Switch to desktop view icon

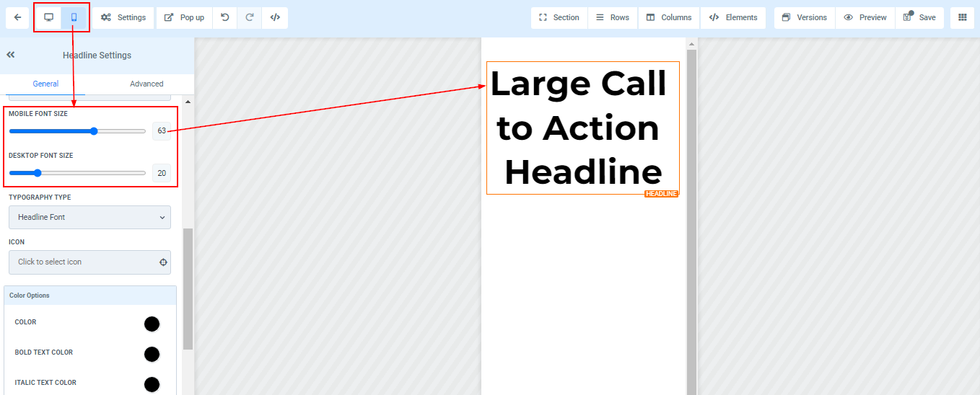click(x=49, y=17)
